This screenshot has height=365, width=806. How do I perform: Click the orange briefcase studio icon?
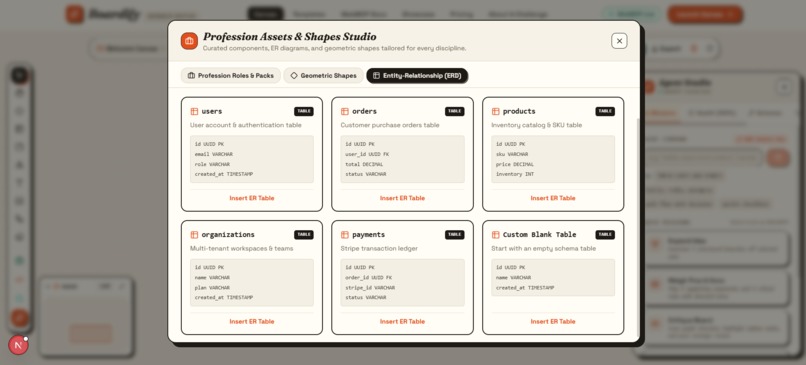point(189,41)
